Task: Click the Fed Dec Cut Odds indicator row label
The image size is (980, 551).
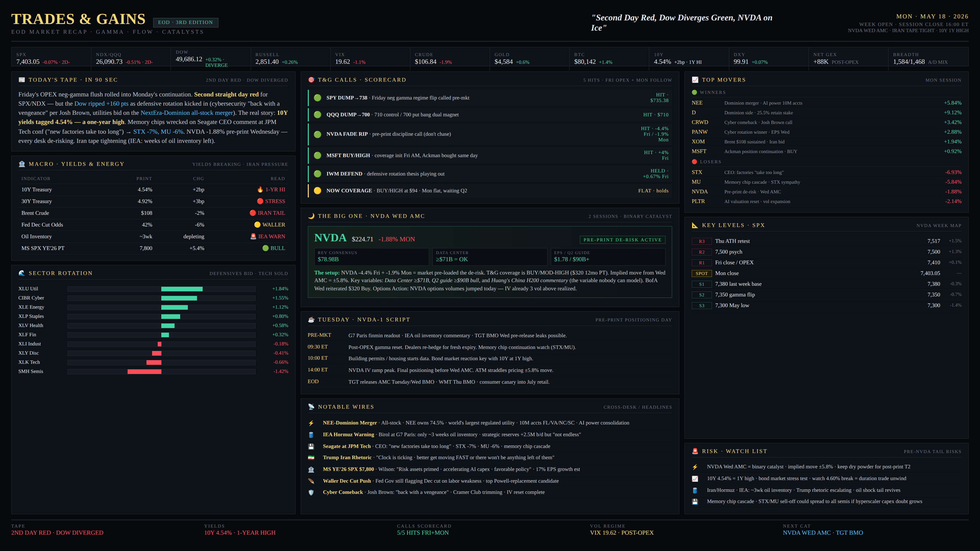Action: coord(42,225)
